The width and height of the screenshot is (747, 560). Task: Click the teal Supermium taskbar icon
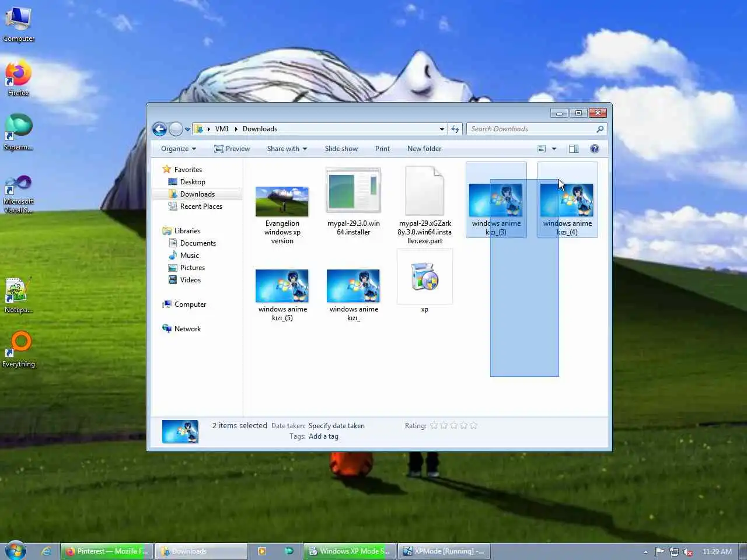tap(289, 551)
